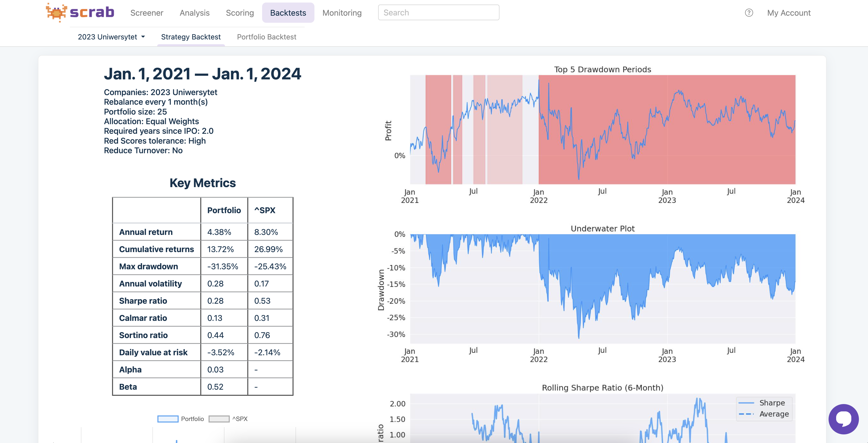The width and height of the screenshot is (868, 443).
Task: Click the Underwater Plot chart area
Action: (x=603, y=288)
